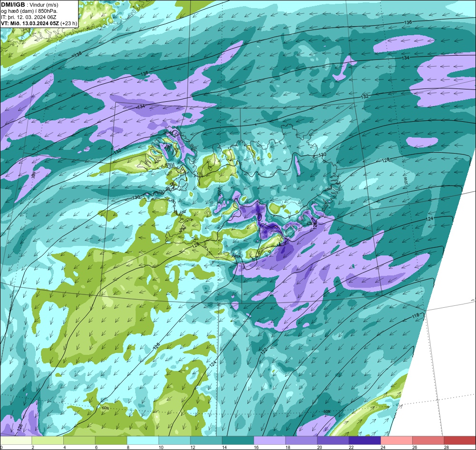Screen dimensions: 476x450
Task: Choose the 22–24 m/s dark indigo legend swatch
Action: point(365,440)
